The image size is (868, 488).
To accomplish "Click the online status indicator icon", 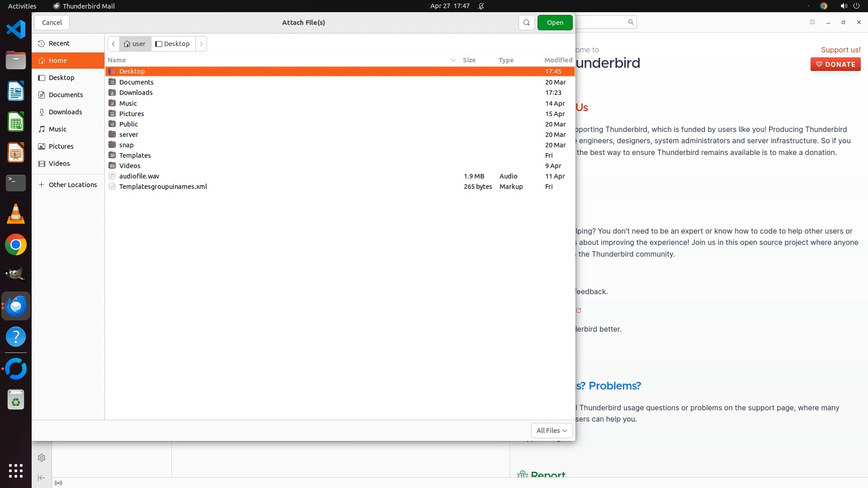I will point(58,483).
